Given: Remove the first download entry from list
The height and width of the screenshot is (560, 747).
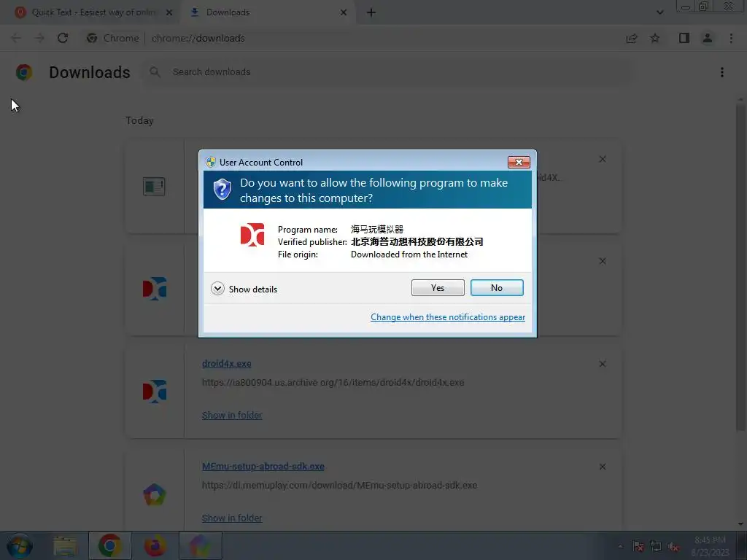Looking at the screenshot, I should 602,159.
